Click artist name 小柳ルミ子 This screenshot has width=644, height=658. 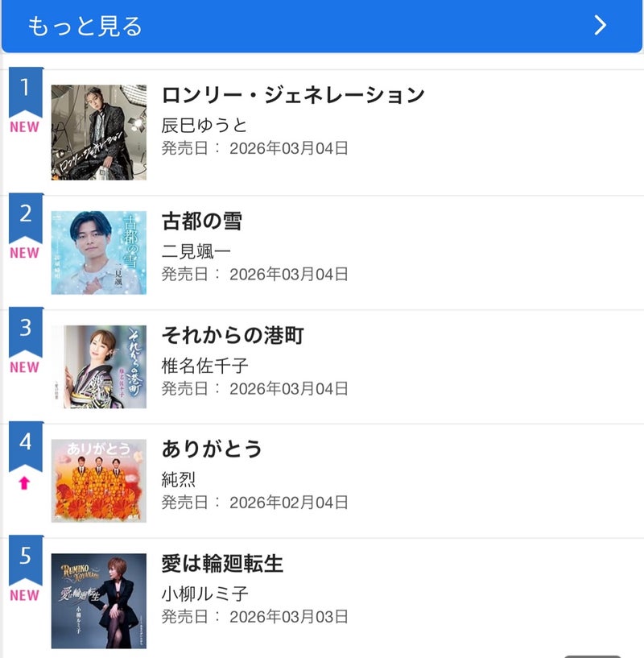(x=204, y=594)
